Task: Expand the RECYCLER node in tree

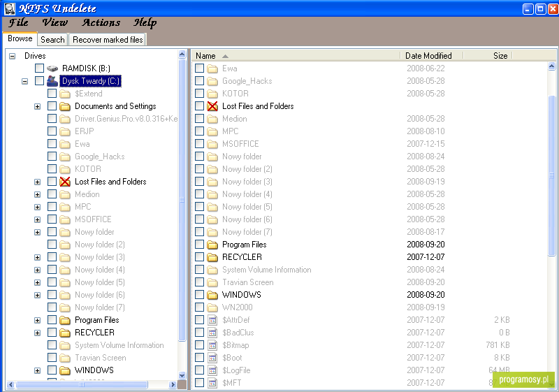Action: pos(37,333)
